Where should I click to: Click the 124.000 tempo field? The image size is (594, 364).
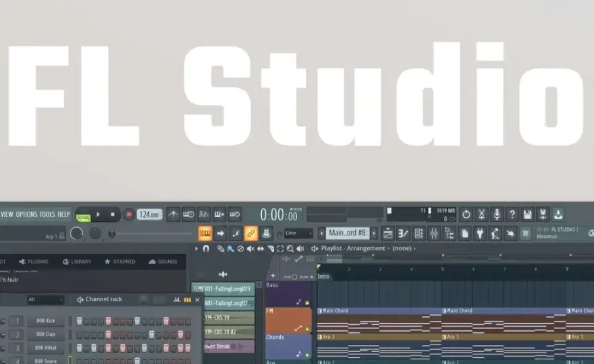149,215
